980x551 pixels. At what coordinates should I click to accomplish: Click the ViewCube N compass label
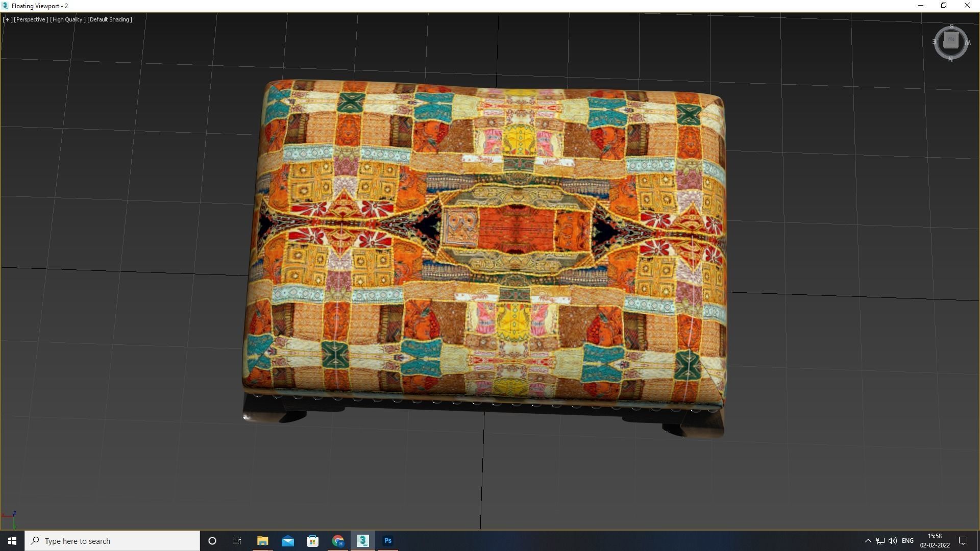coord(950,59)
